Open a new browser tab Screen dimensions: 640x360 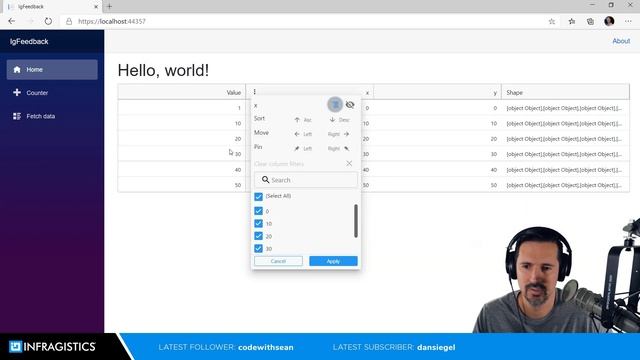[109, 6]
